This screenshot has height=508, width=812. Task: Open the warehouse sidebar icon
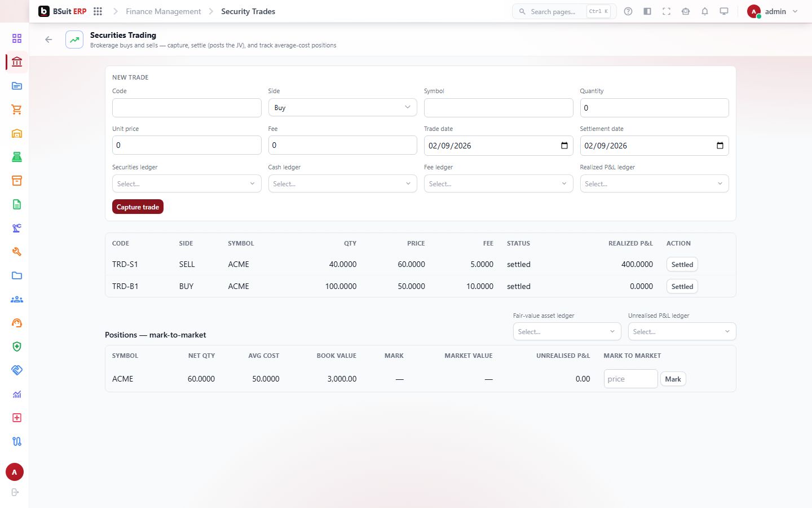click(17, 133)
